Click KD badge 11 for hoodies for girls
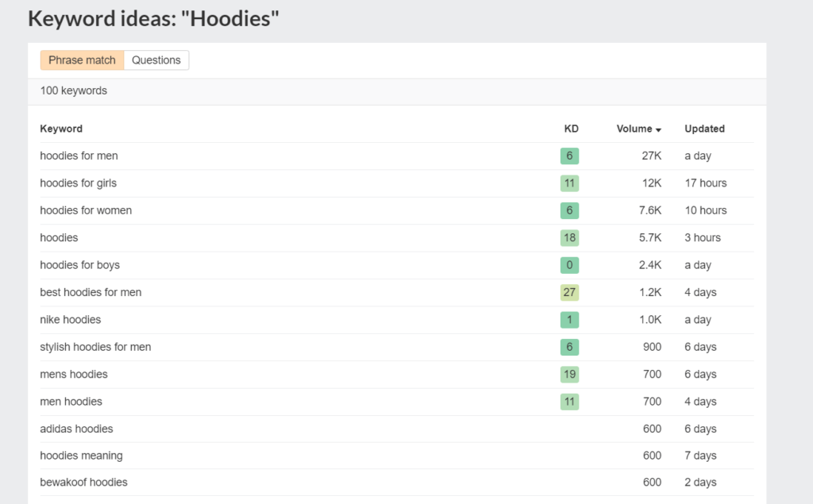Viewport: 813px width, 504px height. 569,183
